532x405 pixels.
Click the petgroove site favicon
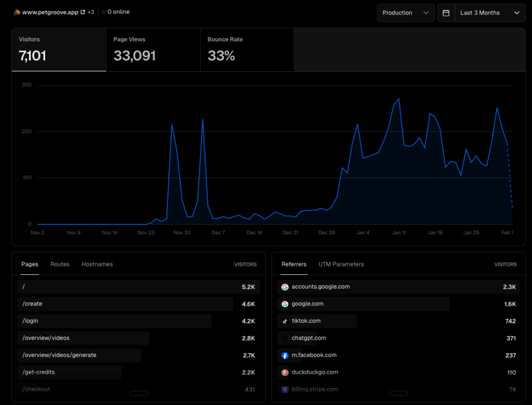[x=17, y=12]
